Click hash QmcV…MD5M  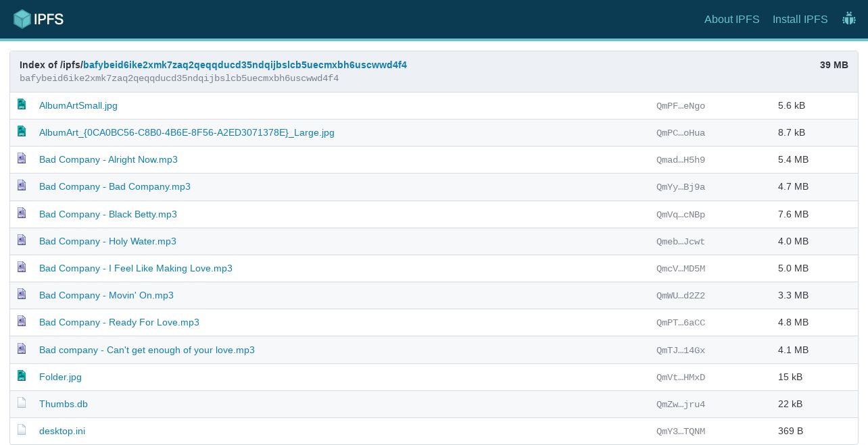tap(681, 269)
